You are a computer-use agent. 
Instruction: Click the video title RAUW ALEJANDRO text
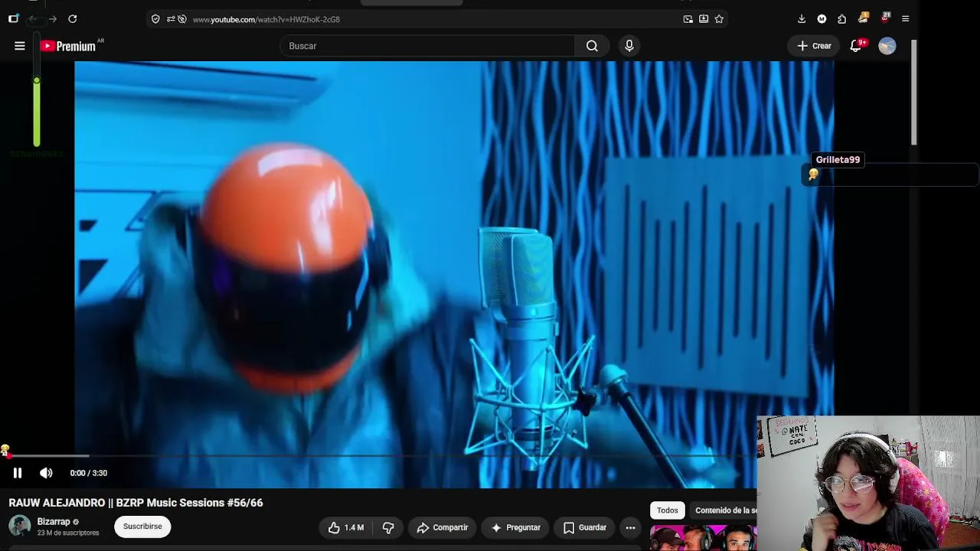(x=136, y=503)
